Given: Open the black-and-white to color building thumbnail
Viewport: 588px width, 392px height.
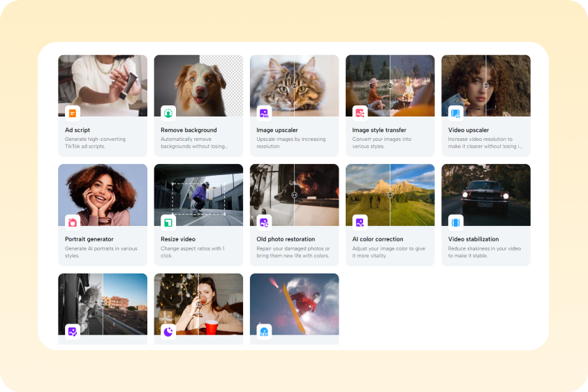Looking at the screenshot, I should [x=103, y=304].
